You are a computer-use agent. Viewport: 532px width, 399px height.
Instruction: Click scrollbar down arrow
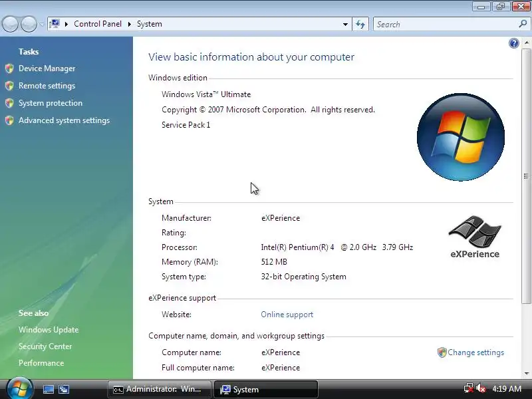(x=526, y=373)
